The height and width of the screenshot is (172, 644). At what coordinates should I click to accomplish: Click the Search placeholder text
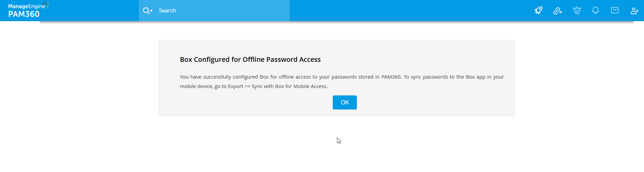[167, 11]
